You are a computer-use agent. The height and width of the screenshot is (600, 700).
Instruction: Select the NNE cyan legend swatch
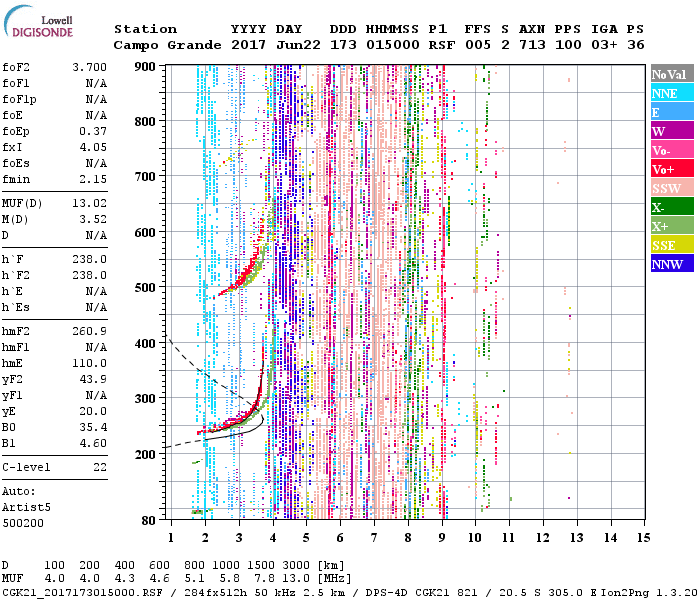671,93
